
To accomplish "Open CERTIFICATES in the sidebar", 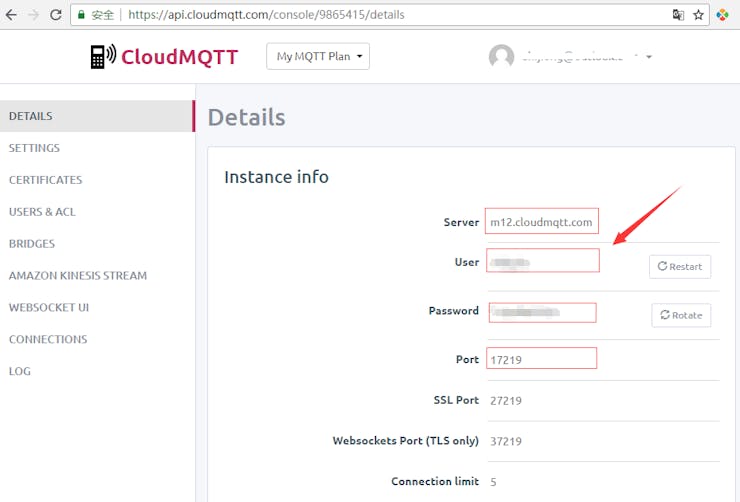I will 45,180.
